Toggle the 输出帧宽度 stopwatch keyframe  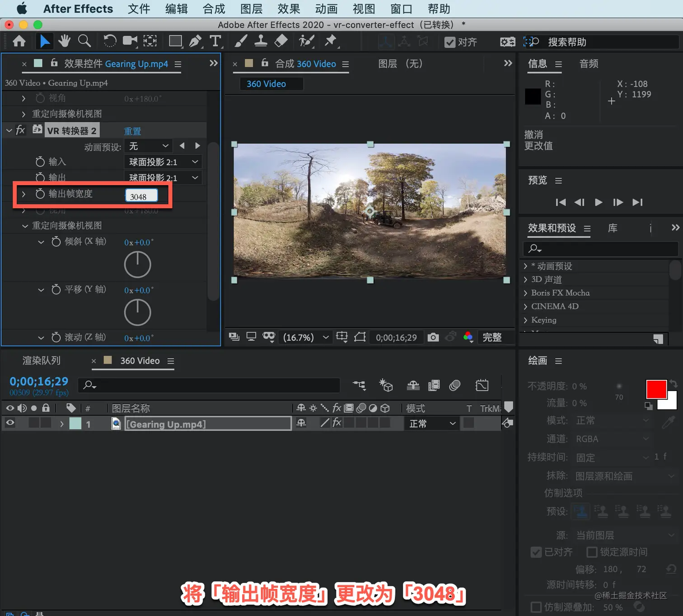pos(40,194)
